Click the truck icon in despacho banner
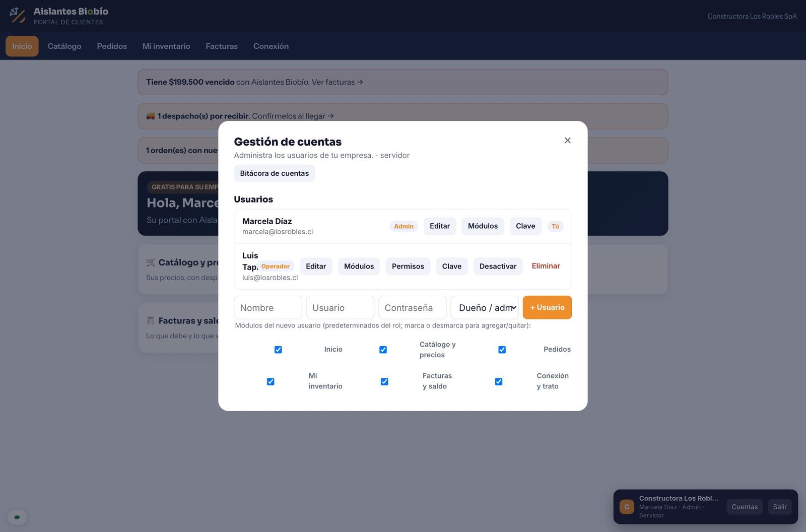This screenshot has width=806, height=532. 151,116
